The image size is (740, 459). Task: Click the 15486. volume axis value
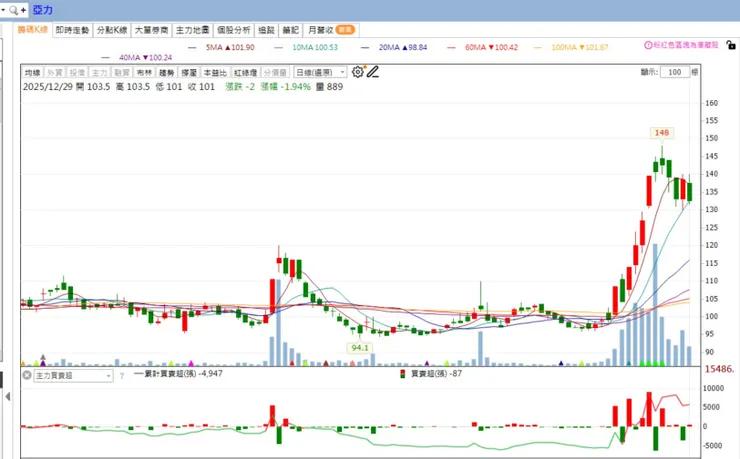tap(719, 369)
